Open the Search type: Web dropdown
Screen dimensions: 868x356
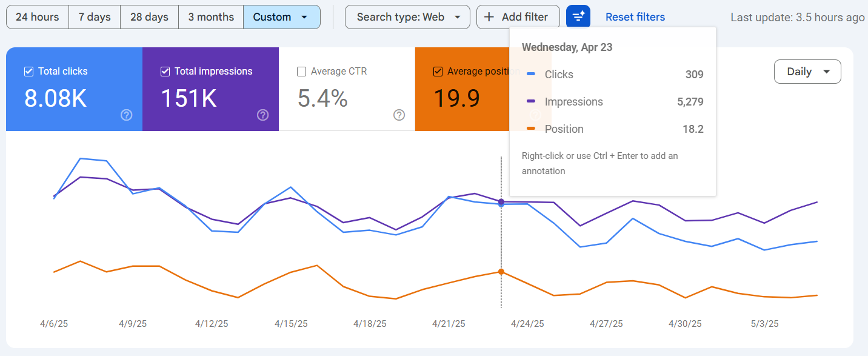407,17
